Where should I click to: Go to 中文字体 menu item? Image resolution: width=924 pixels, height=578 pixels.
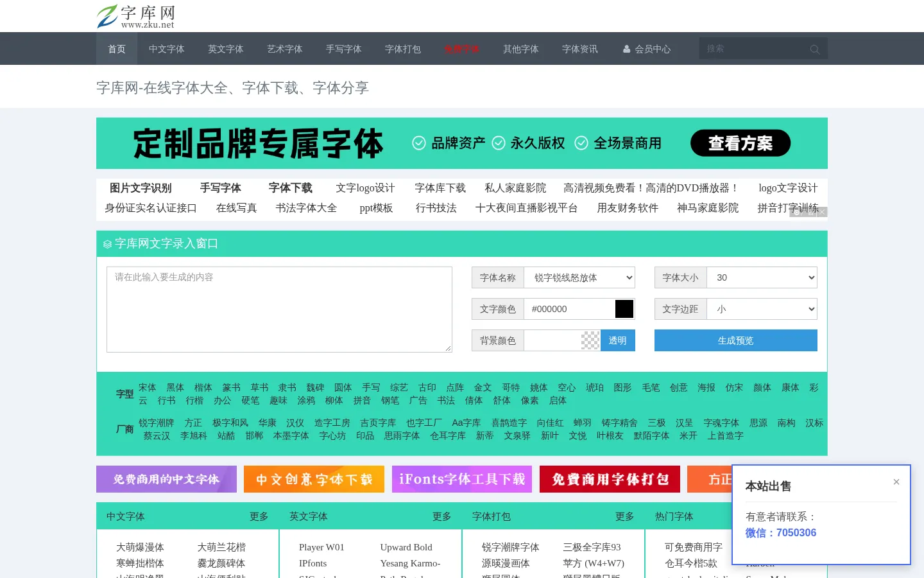[x=167, y=49]
